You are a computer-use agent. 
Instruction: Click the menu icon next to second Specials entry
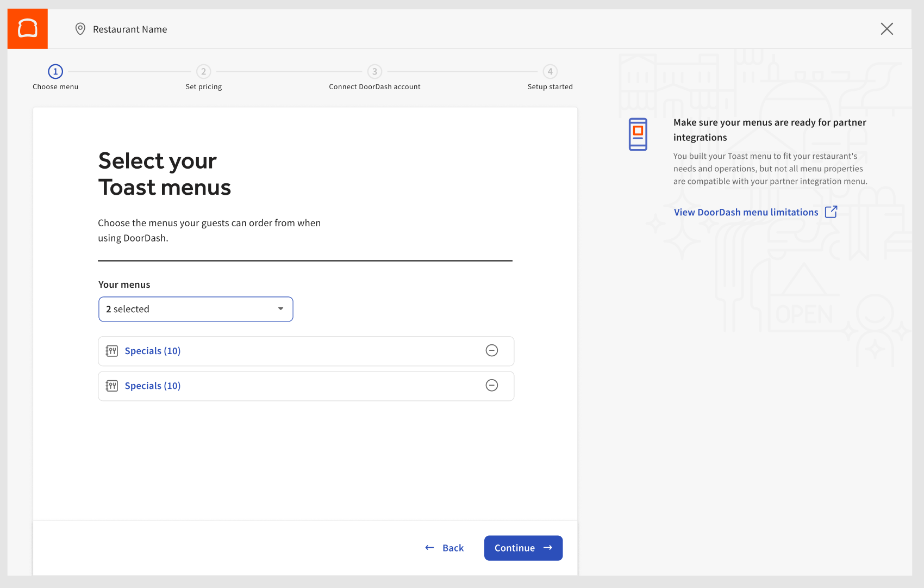pyautogui.click(x=111, y=386)
